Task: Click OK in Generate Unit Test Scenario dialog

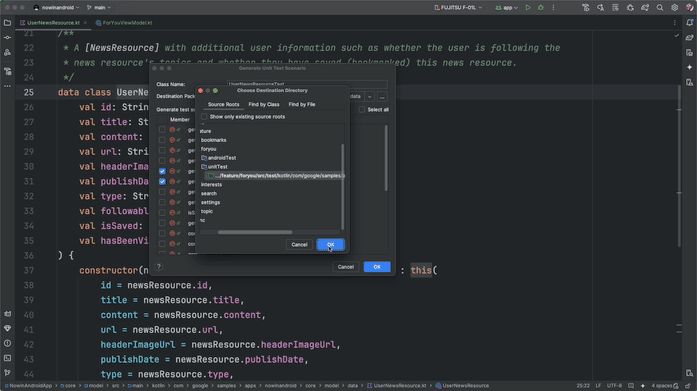Action: pyautogui.click(x=377, y=267)
